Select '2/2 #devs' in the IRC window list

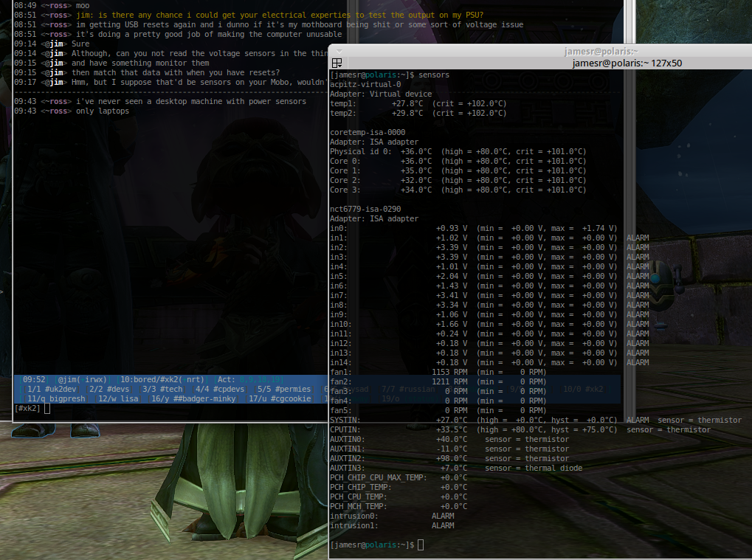pos(109,389)
